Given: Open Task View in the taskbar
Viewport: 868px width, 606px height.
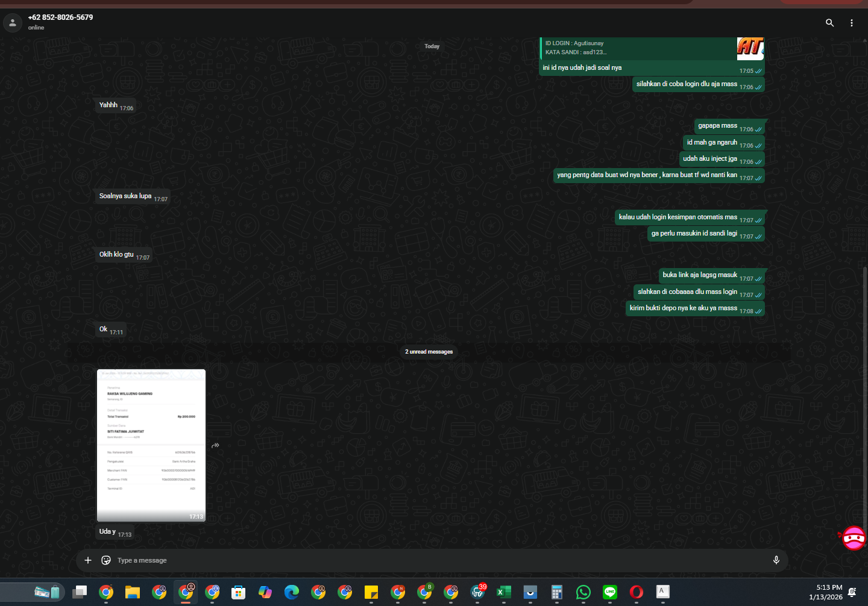Looking at the screenshot, I should click(80, 592).
